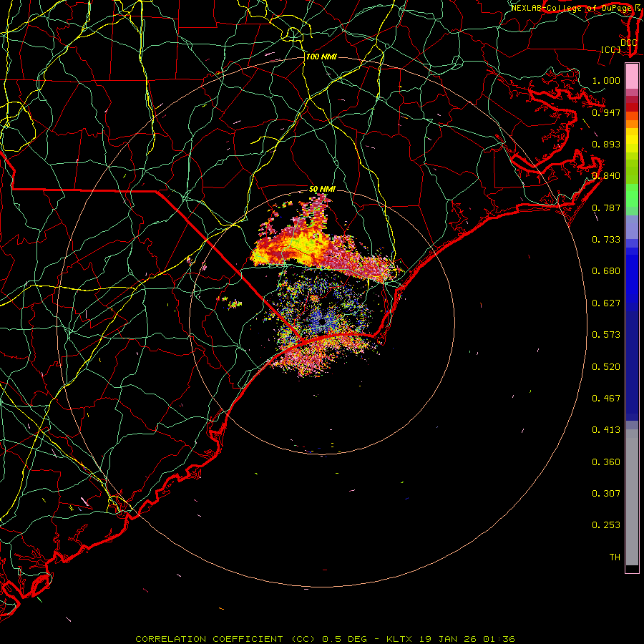
Task: Click the 0.360 scale value
Action: [606, 462]
